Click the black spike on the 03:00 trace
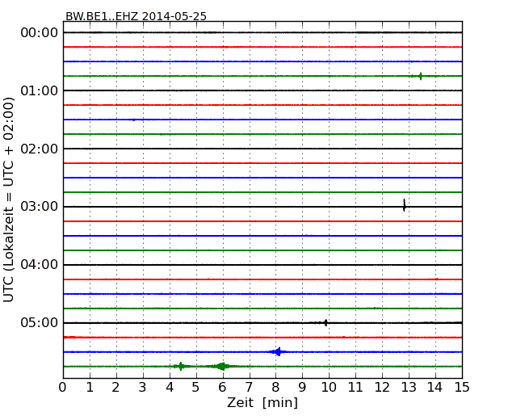 click(404, 205)
